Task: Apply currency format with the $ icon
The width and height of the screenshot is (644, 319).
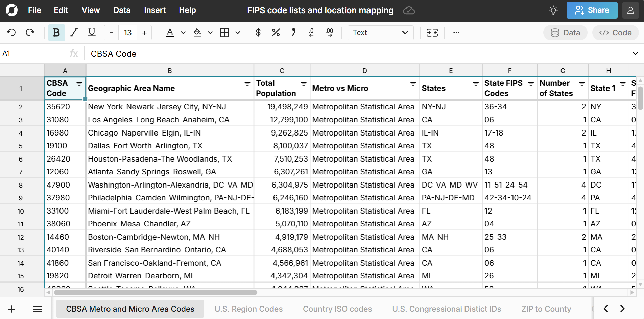Action: point(258,32)
